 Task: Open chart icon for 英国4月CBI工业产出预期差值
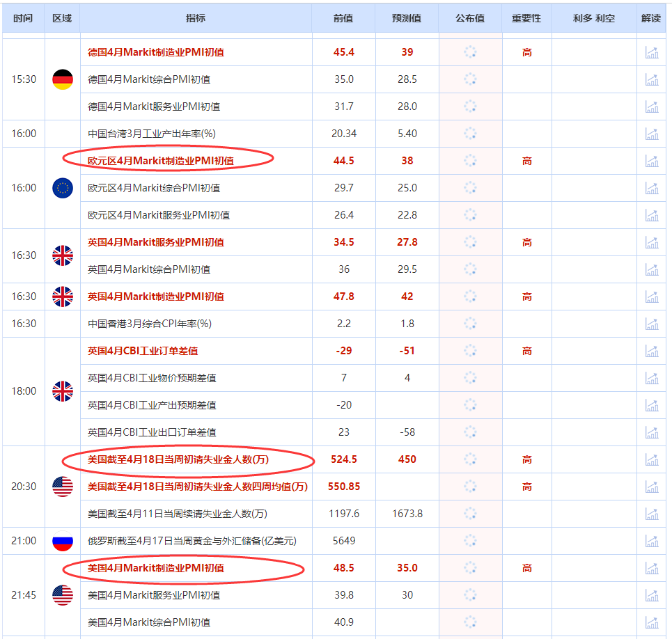652,405
